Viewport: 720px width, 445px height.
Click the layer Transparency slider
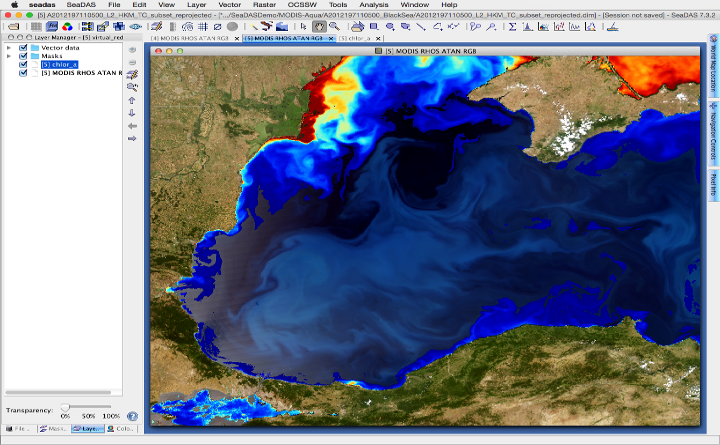[x=66, y=406]
